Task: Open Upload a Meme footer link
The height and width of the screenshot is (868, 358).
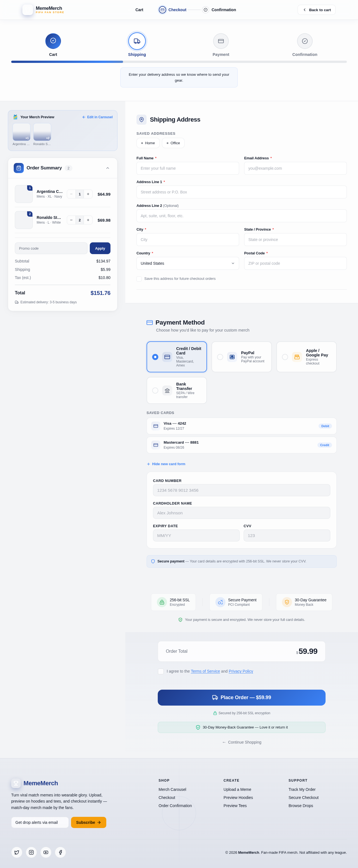Action: (237, 789)
